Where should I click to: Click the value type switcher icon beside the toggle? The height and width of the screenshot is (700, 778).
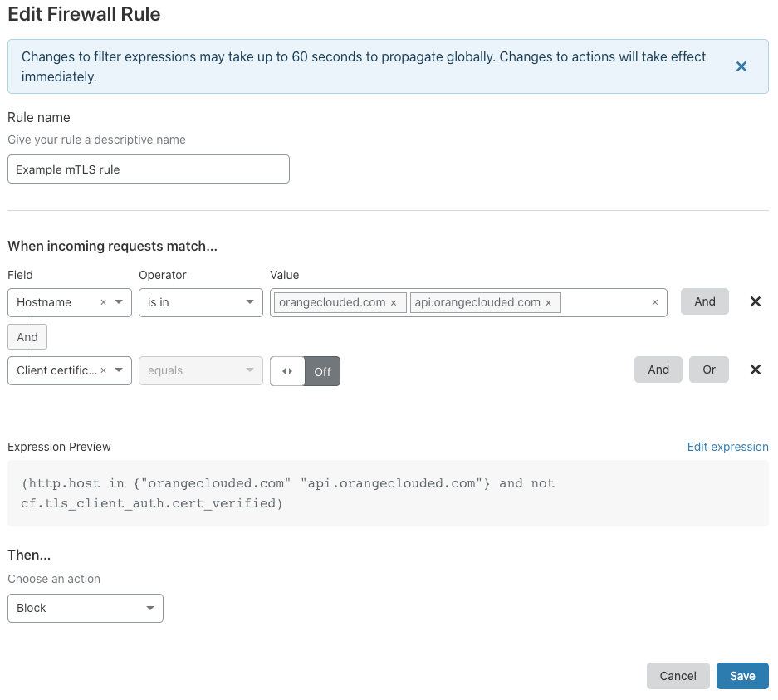point(286,371)
